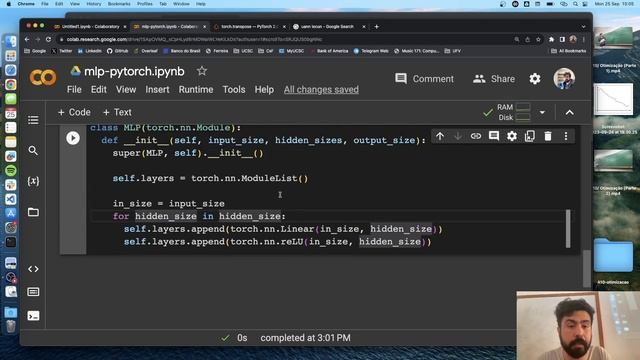This screenshot has height=360, width=640.
Task: Open the Edit menu in Colab
Action: (x=98, y=89)
